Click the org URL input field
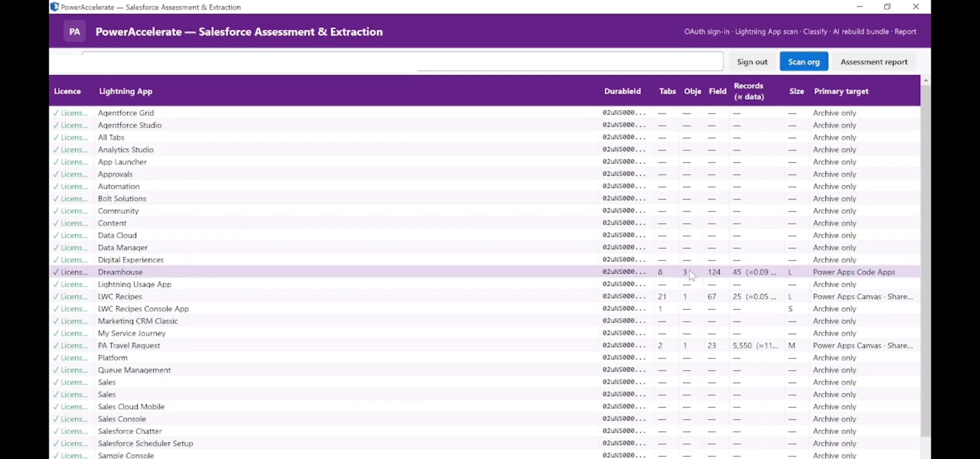 pos(402,61)
